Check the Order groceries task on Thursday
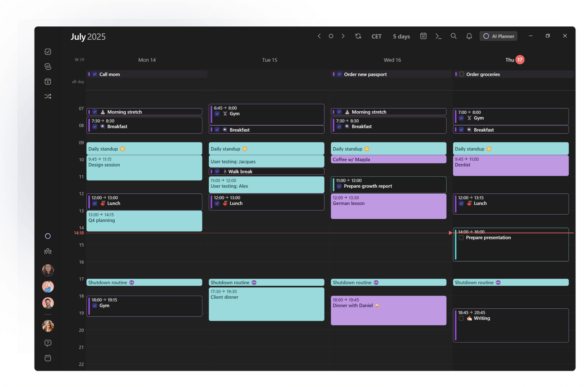 [x=462, y=74]
